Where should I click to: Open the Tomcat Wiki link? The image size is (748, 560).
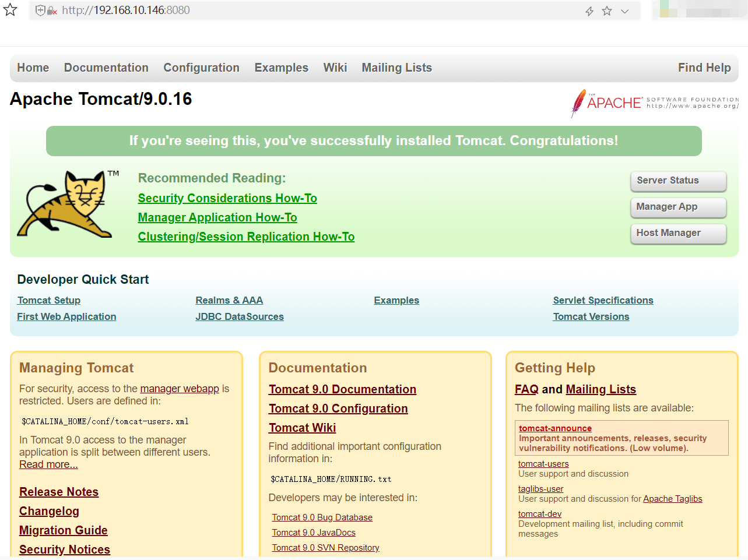(x=302, y=428)
